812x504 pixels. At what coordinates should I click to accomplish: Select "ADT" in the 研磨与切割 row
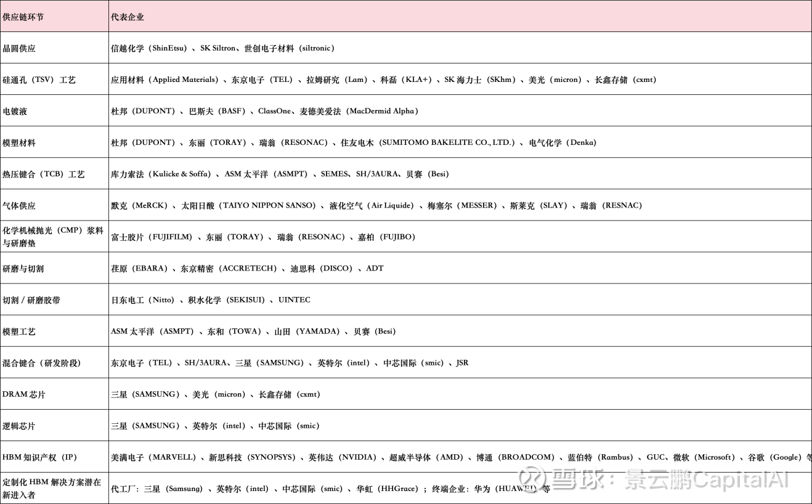[x=375, y=268]
